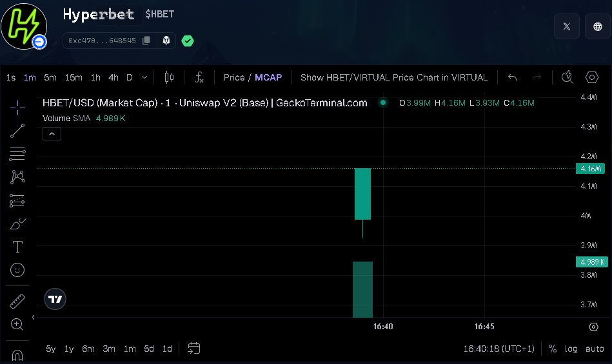Screen dimensions: 612x364
Task: Set range to 5d
Action: coord(149,349)
